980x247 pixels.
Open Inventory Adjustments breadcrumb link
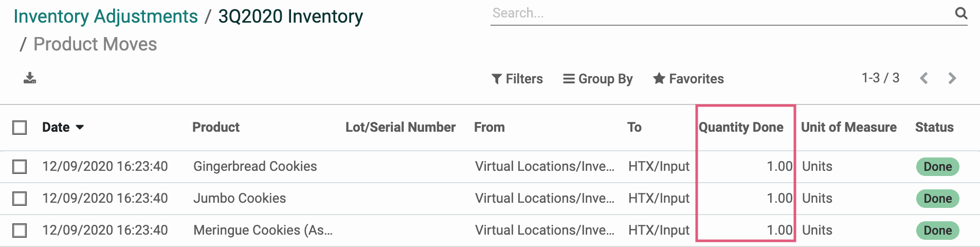(105, 16)
